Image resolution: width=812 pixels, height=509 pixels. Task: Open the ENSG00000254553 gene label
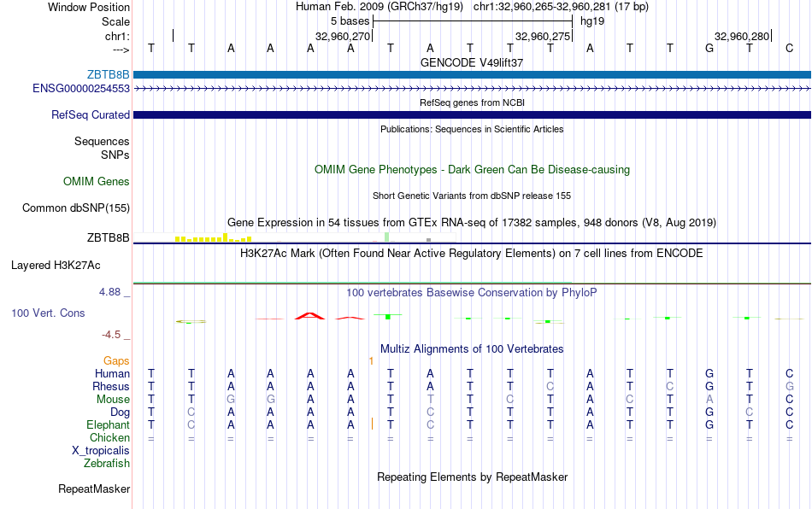[81, 89]
